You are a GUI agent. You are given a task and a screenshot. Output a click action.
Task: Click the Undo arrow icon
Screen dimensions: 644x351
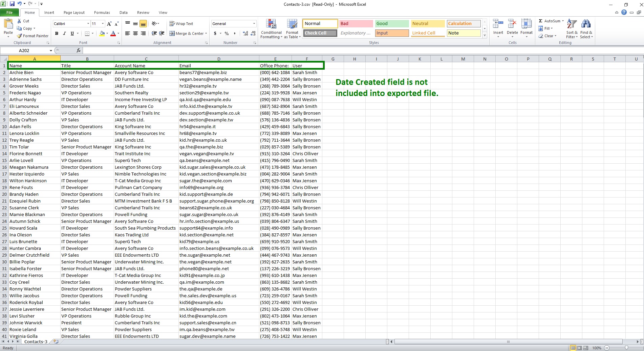pos(19,4)
